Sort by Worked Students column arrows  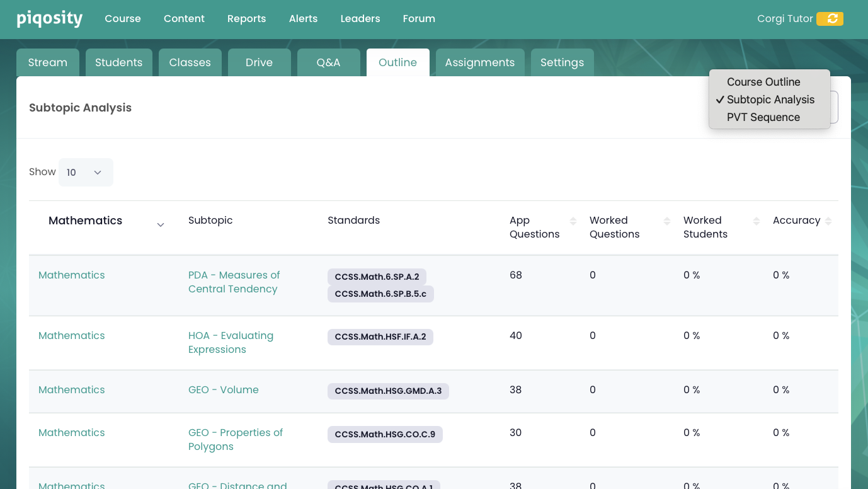756,221
